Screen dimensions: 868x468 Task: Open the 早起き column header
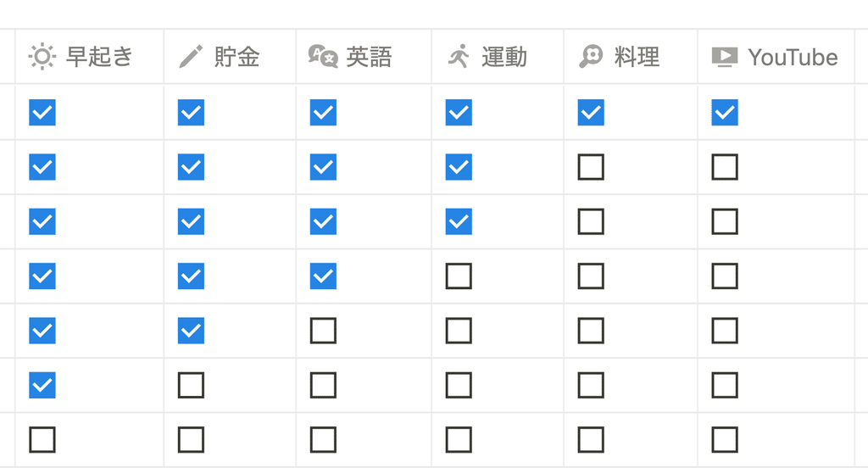89,57
